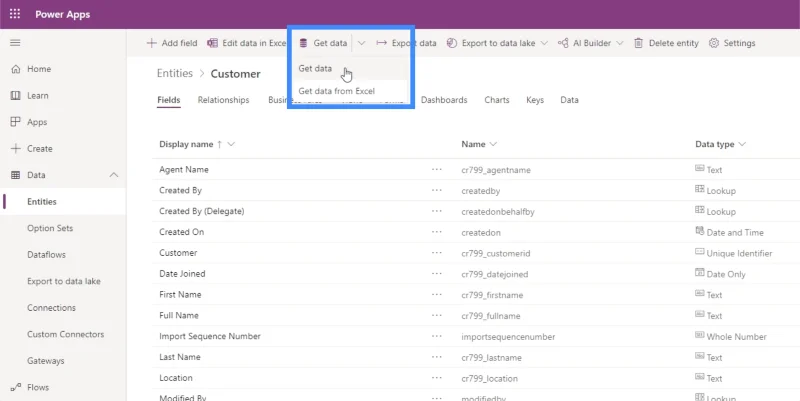Switch to the Fields tab
The width and height of the screenshot is (800, 401).
coord(169,100)
